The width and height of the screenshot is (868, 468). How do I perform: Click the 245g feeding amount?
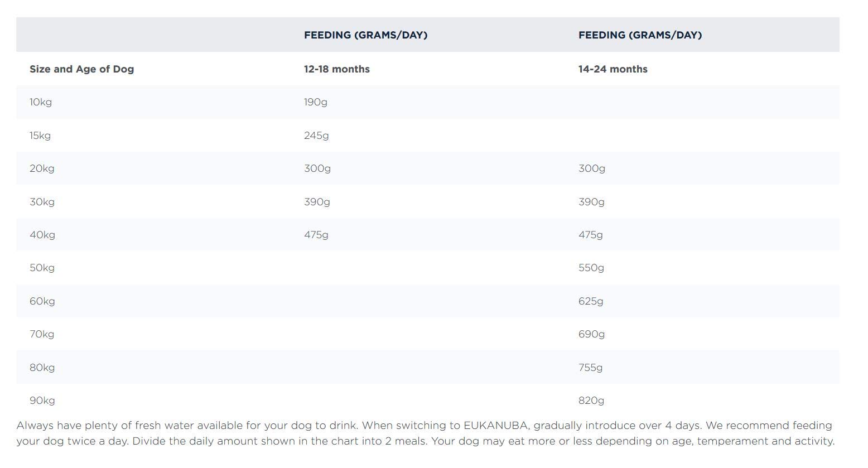click(x=316, y=136)
